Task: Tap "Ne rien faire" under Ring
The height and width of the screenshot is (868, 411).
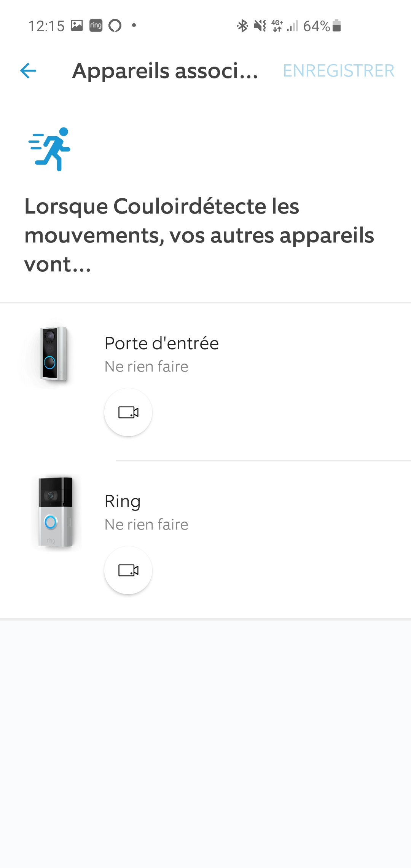Action: pos(147,525)
